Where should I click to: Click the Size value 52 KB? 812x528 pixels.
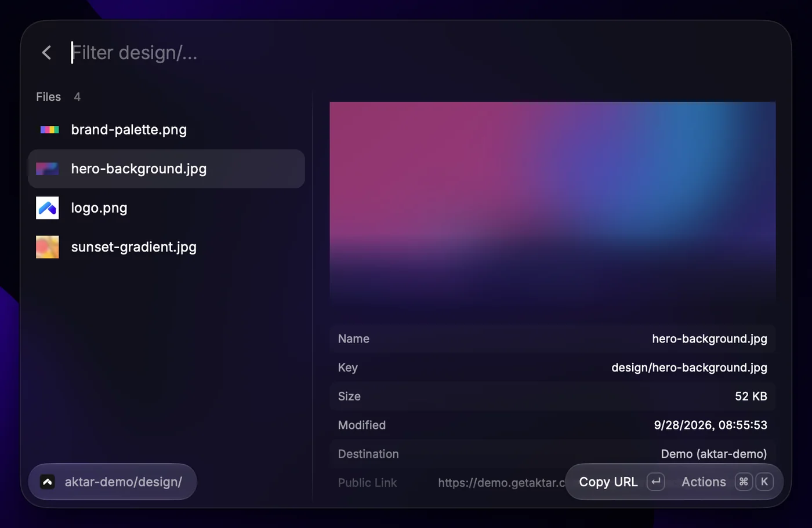click(x=751, y=396)
